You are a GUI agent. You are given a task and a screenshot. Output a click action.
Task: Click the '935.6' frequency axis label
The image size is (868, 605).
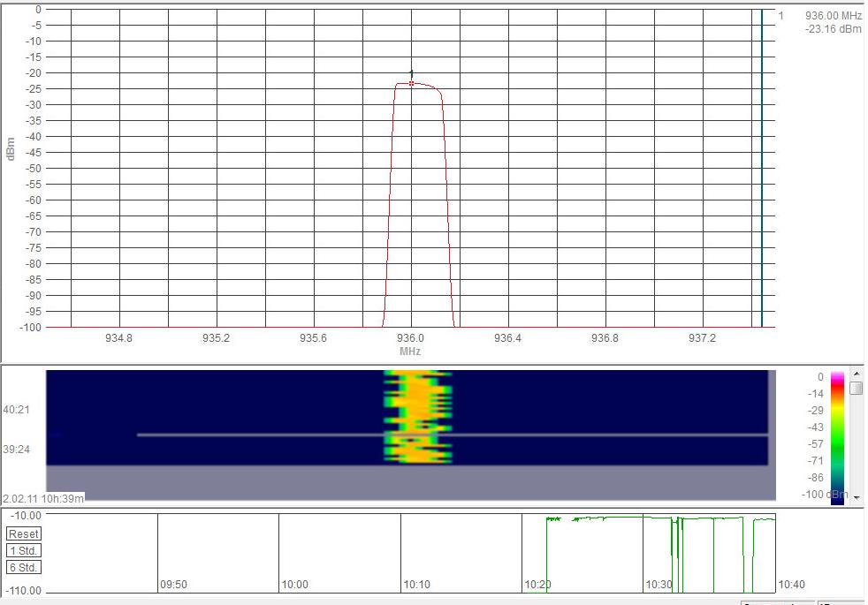tap(313, 338)
